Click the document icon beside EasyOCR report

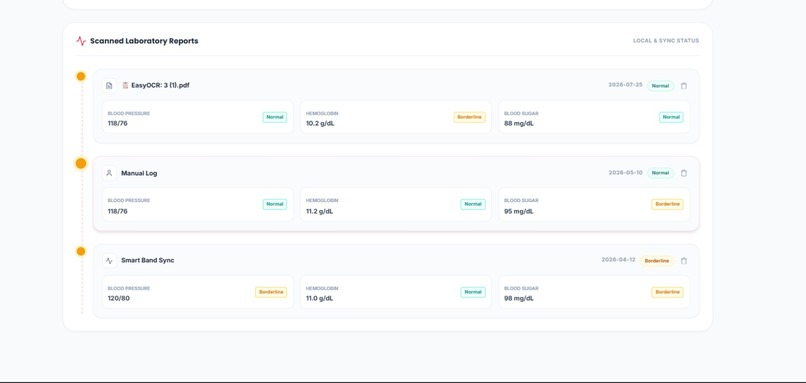(109, 85)
